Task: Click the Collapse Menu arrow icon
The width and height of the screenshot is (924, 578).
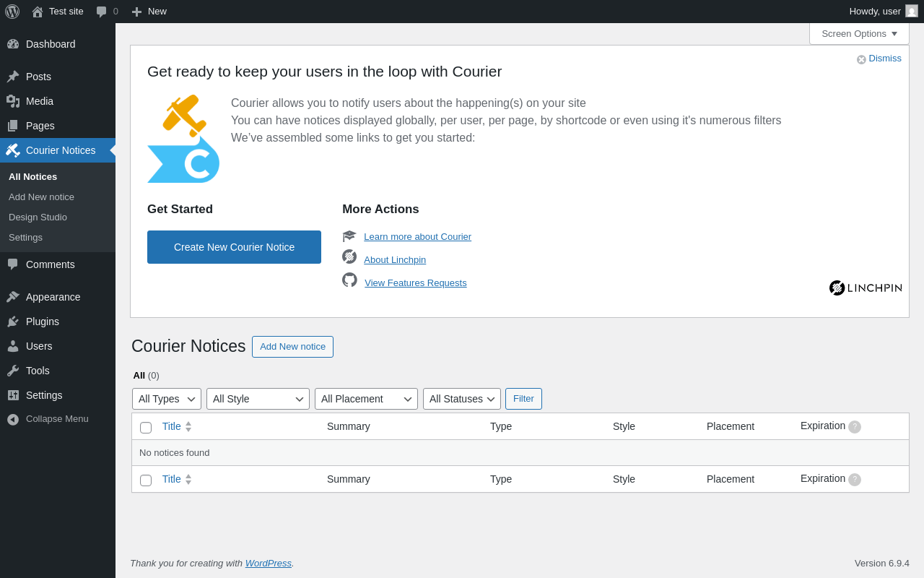Action: click(x=13, y=419)
